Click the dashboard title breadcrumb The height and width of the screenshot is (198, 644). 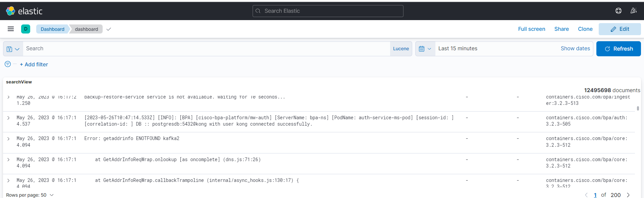pyautogui.click(x=87, y=29)
